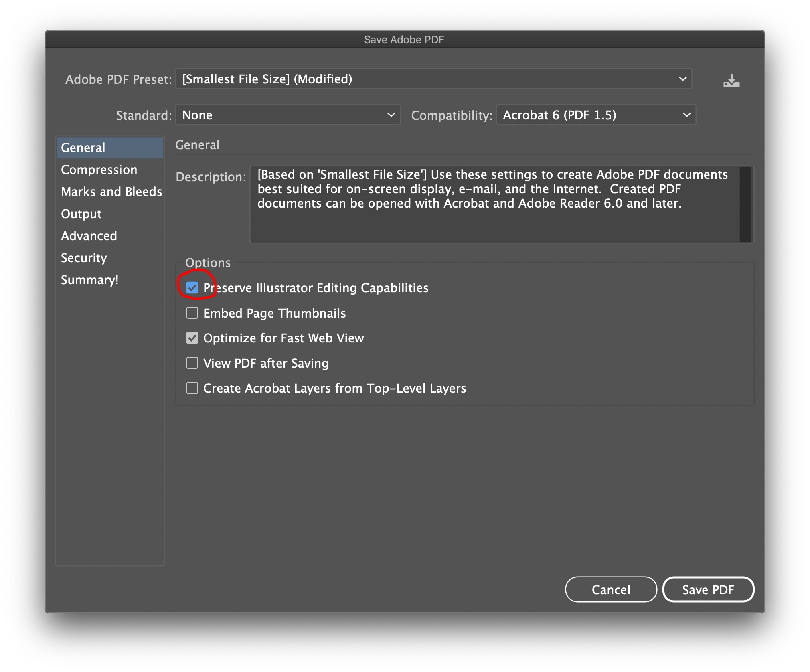Viewport: 810px width, 672px height.
Task: Open the Marks and Bleeds section
Action: pos(110,192)
